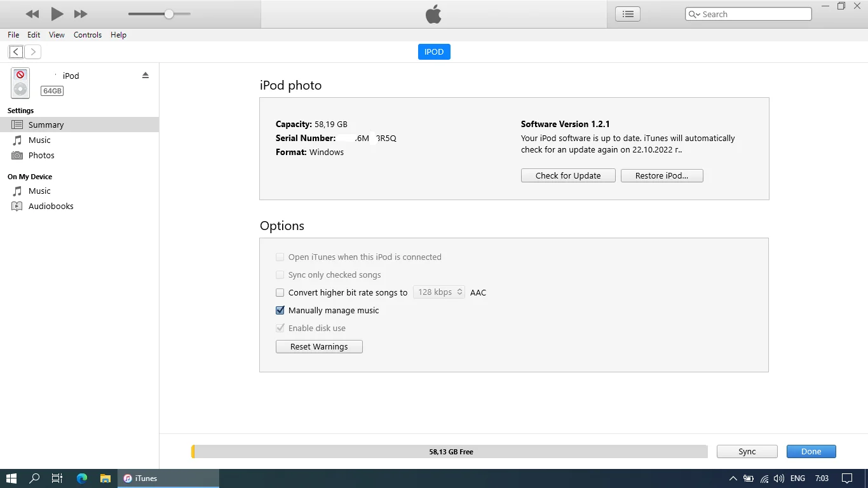Show hidden system tray icons
Image resolution: width=868 pixels, height=488 pixels.
(x=733, y=478)
